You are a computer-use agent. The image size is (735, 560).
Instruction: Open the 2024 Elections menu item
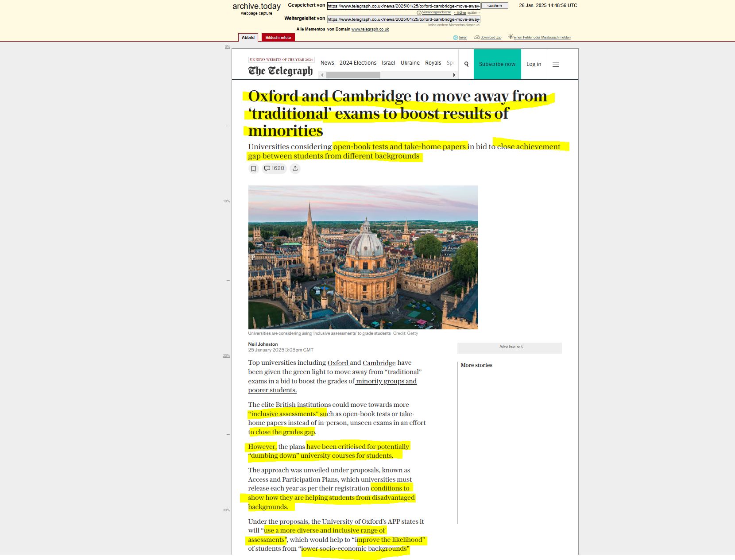(358, 63)
